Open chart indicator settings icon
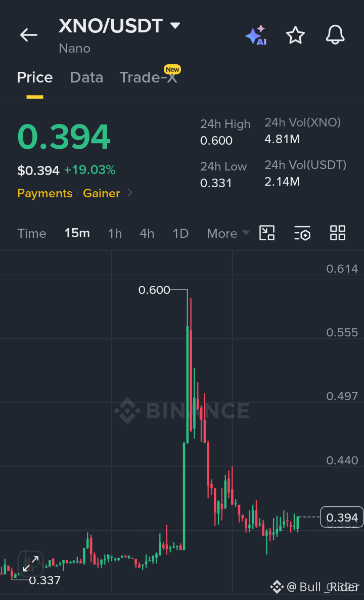The width and height of the screenshot is (364, 600). pyautogui.click(x=302, y=233)
